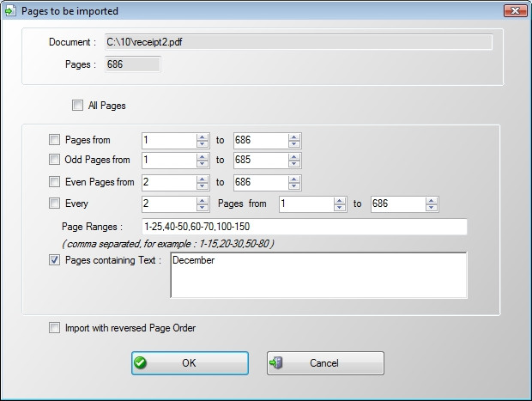
Task: Decrease Every row to-page with down arrow
Action: [x=432, y=208]
